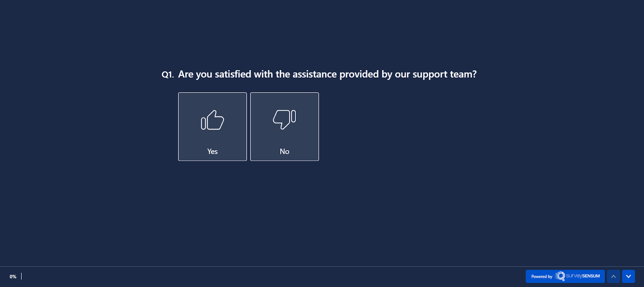This screenshot has height=287, width=644.
Task: Click the 0% progress indicator
Action: pos(13,277)
